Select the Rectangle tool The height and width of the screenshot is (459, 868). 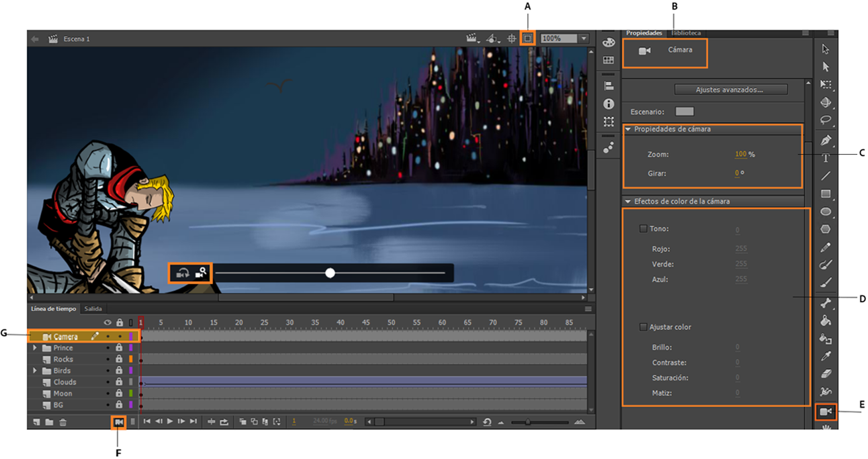pyautogui.click(x=826, y=194)
